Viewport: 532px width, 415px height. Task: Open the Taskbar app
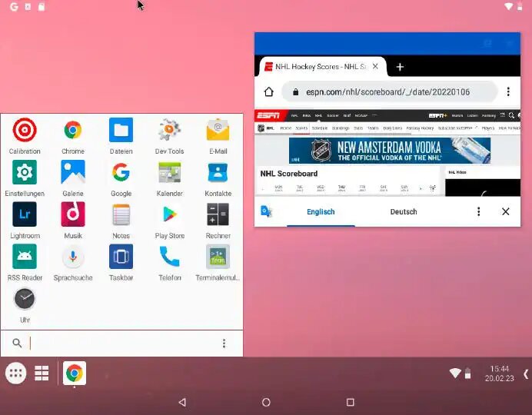click(x=121, y=263)
